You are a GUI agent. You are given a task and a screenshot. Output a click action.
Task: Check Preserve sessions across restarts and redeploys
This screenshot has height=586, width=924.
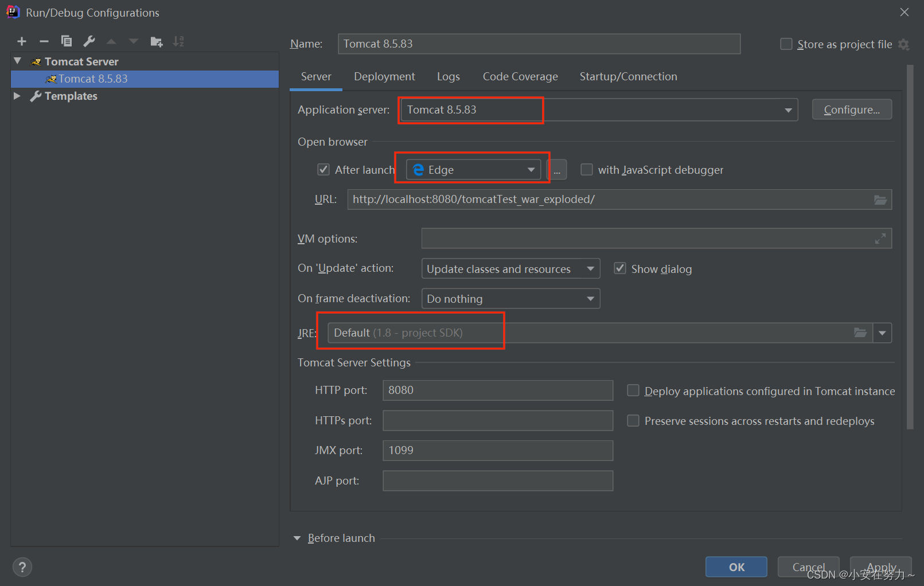633,421
